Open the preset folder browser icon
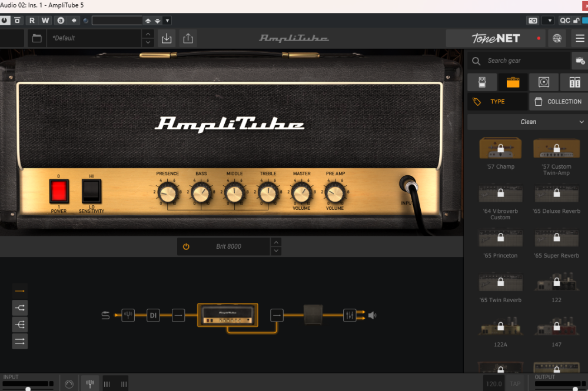 tap(36, 38)
